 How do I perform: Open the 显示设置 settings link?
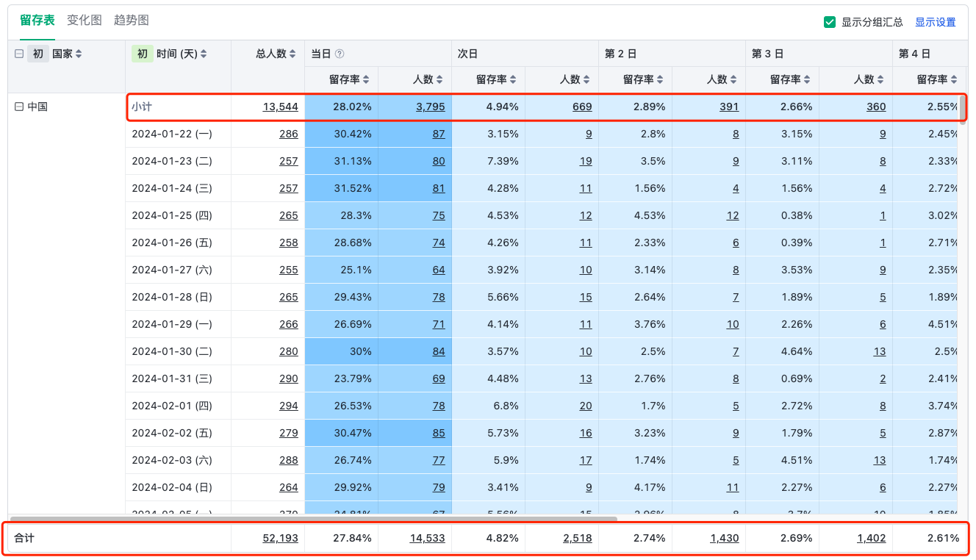tap(935, 22)
